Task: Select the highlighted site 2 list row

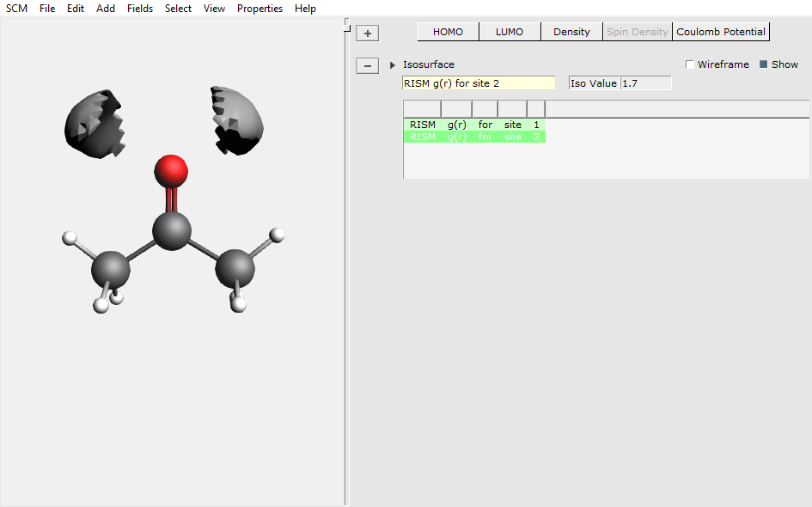Action: [x=474, y=137]
